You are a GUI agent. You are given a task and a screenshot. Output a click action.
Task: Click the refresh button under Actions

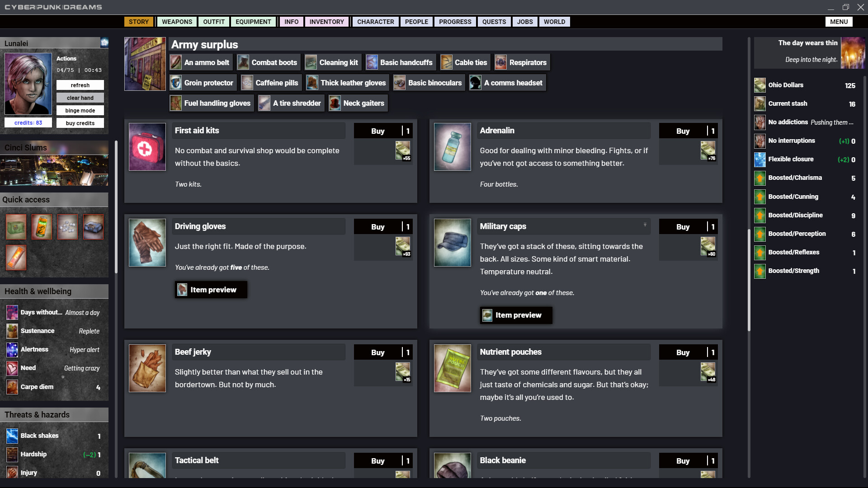(x=80, y=85)
